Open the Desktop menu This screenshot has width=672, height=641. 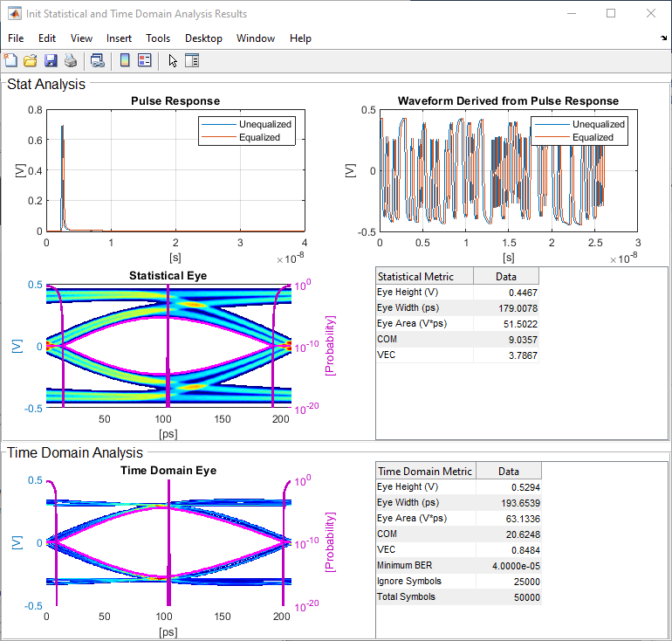point(203,38)
